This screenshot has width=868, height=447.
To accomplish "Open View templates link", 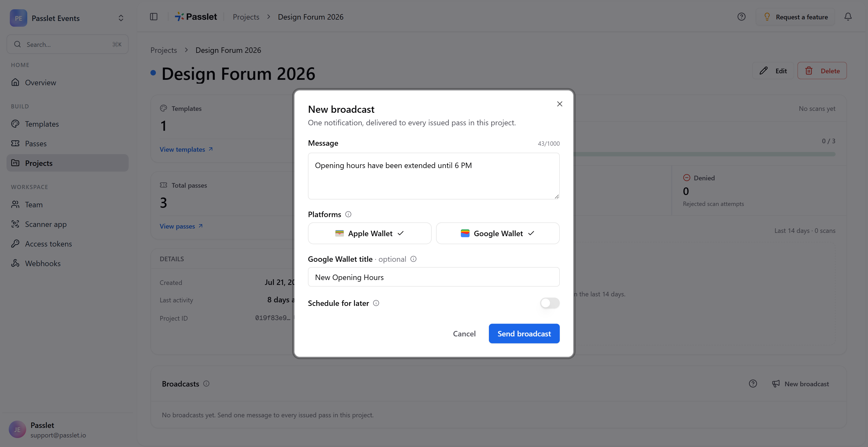I will [186, 149].
